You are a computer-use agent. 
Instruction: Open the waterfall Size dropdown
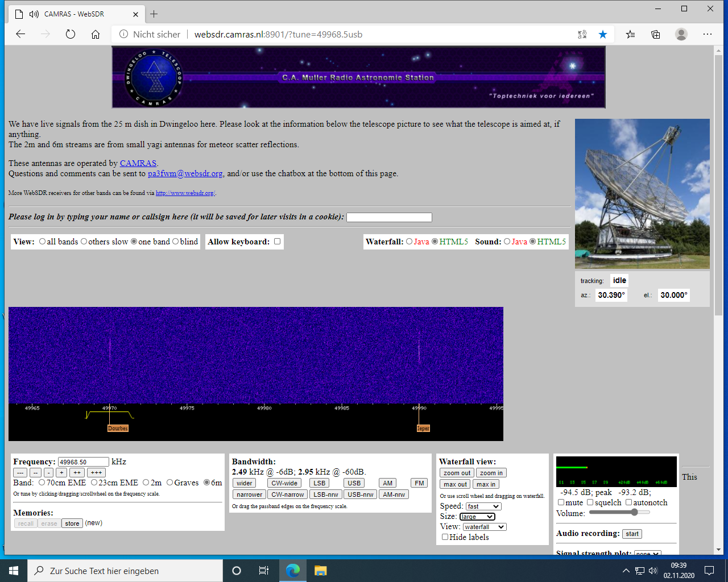(477, 517)
